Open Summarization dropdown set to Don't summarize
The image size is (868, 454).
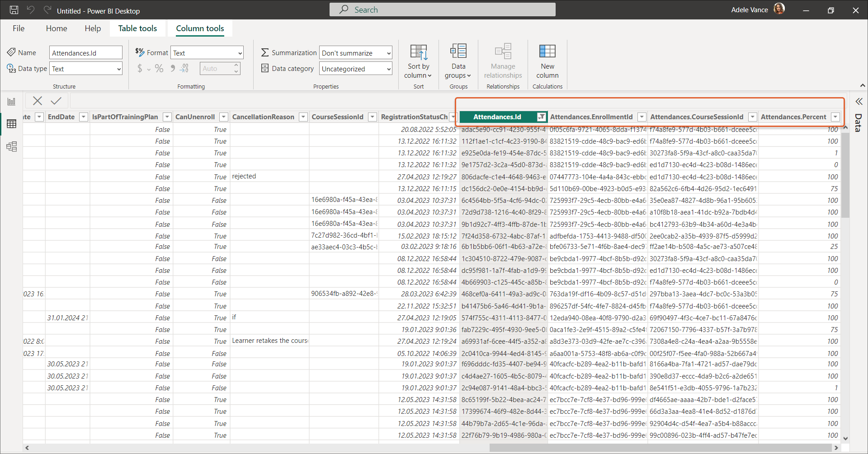tap(355, 53)
